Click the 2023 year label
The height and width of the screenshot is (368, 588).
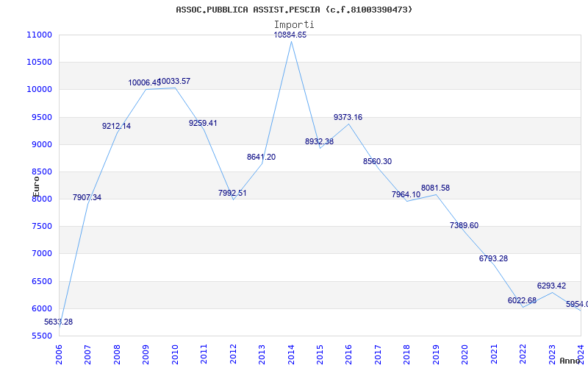point(552,355)
